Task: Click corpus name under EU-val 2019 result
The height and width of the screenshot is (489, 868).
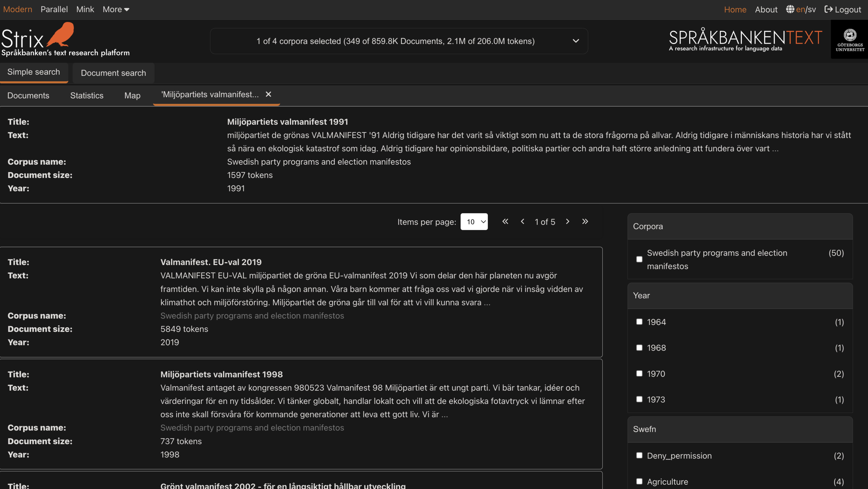Action: (252, 316)
